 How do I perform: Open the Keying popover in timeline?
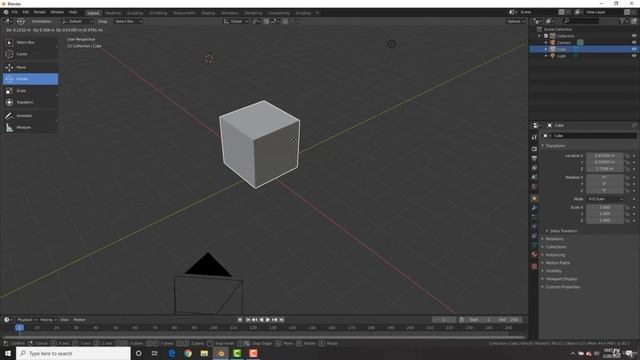48,320
